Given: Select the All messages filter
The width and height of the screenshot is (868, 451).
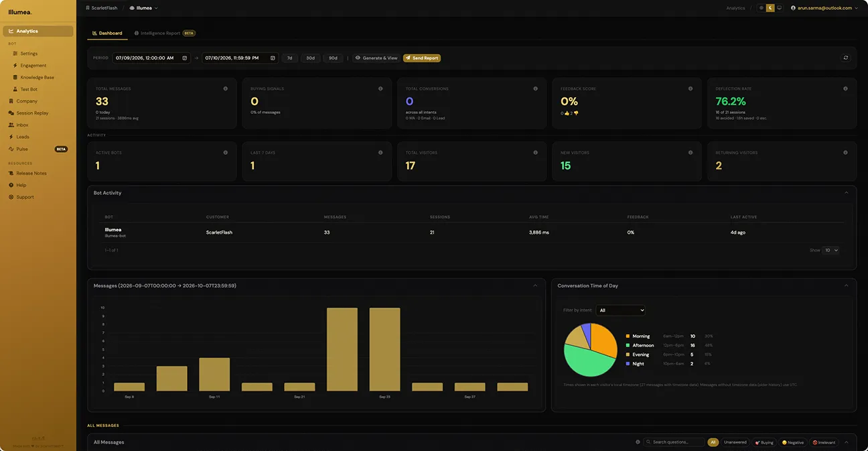Looking at the screenshot, I should [713, 442].
